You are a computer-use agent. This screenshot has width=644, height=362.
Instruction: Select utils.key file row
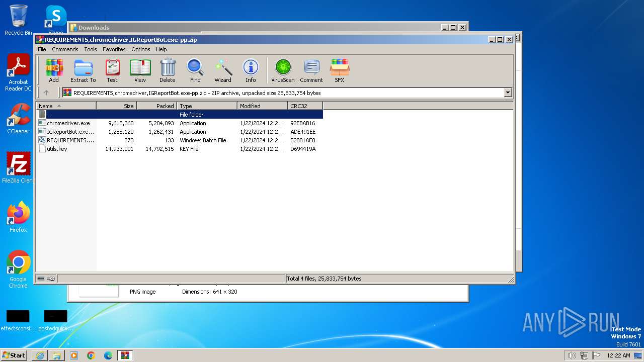click(x=180, y=149)
